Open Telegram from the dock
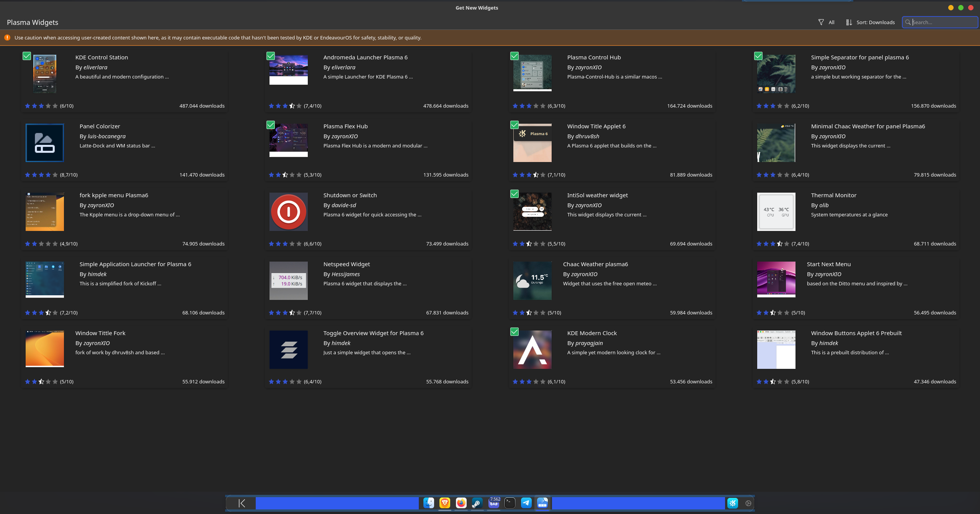Screen dimensions: 980x514 (526, 503)
